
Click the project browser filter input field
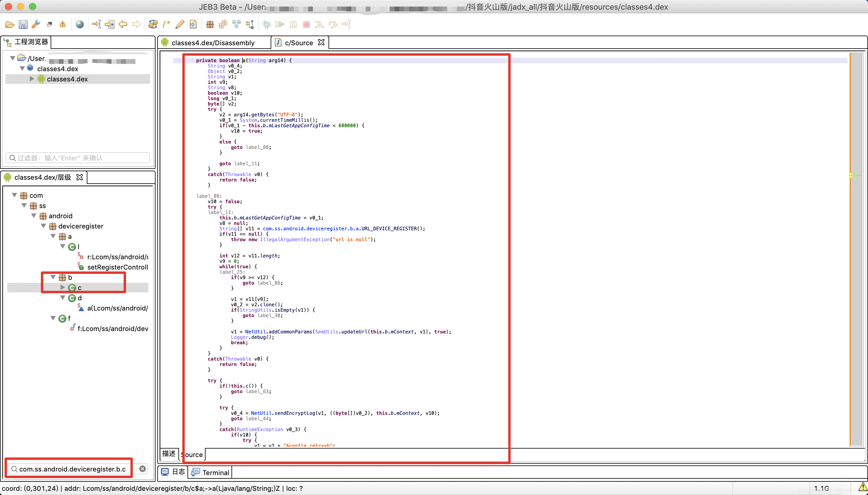pyautogui.click(x=78, y=158)
